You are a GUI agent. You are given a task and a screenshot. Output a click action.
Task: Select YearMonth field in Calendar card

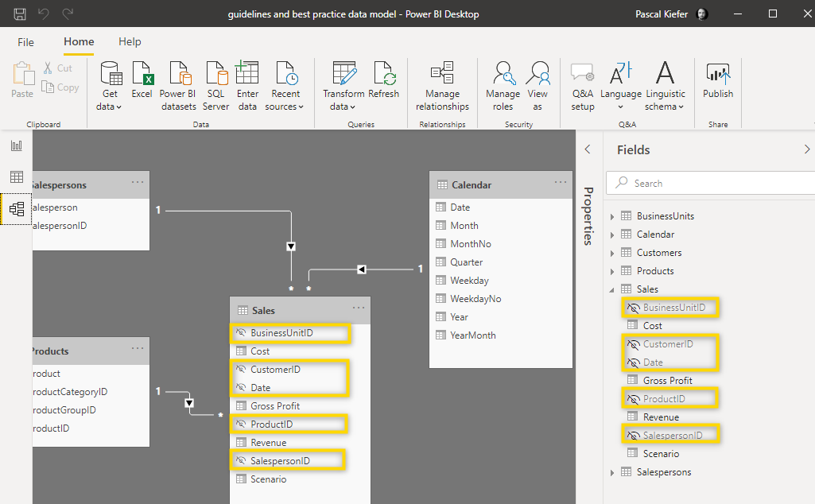[x=472, y=335]
